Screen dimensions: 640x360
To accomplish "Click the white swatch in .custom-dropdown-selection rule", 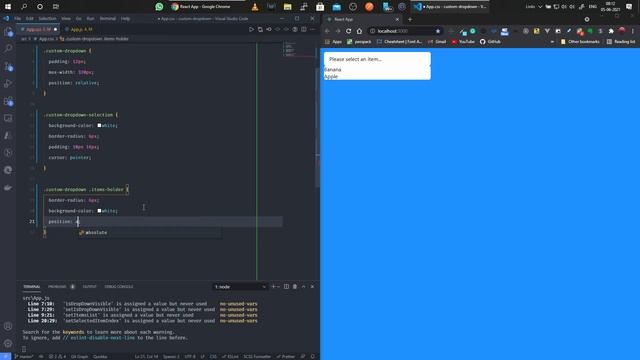I will point(99,125).
